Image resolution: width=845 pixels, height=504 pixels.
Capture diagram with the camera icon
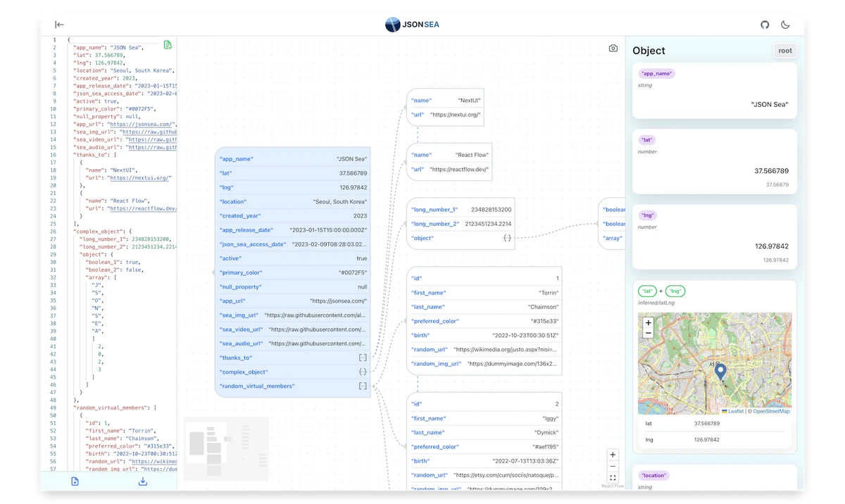click(x=613, y=49)
